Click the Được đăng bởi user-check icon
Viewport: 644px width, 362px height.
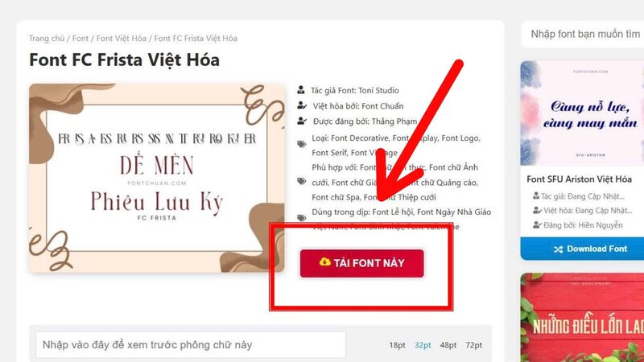tap(302, 121)
